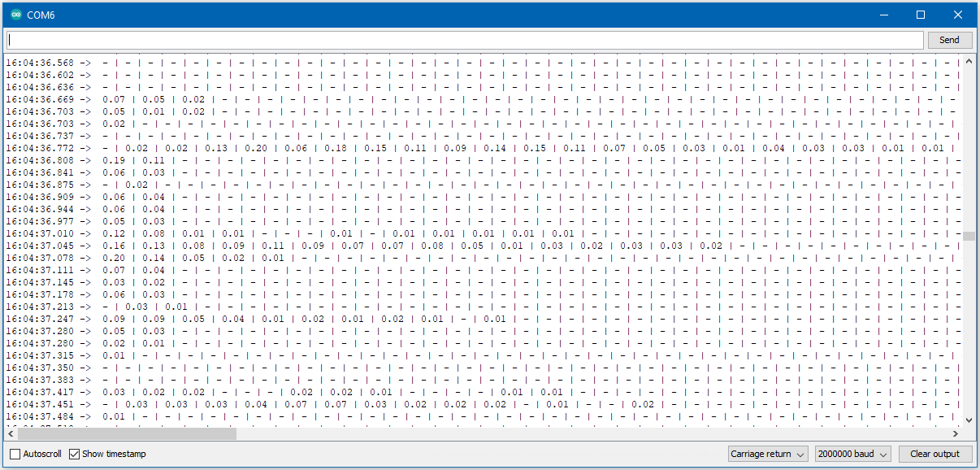Minimize the COM6 serial monitor window

[x=883, y=15]
